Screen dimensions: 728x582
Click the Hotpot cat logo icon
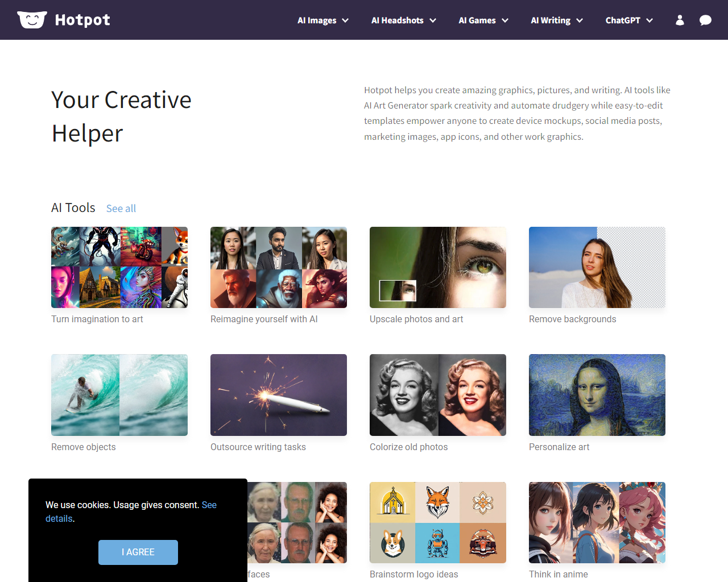(32, 20)
